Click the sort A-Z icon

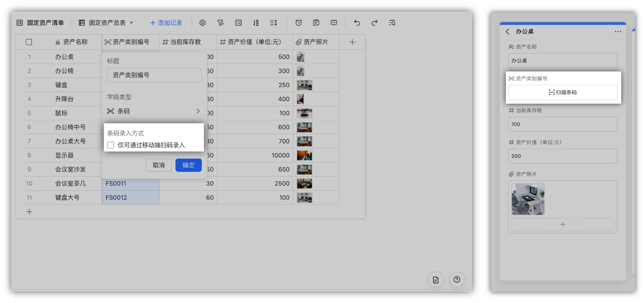click(x=256, y=23)
